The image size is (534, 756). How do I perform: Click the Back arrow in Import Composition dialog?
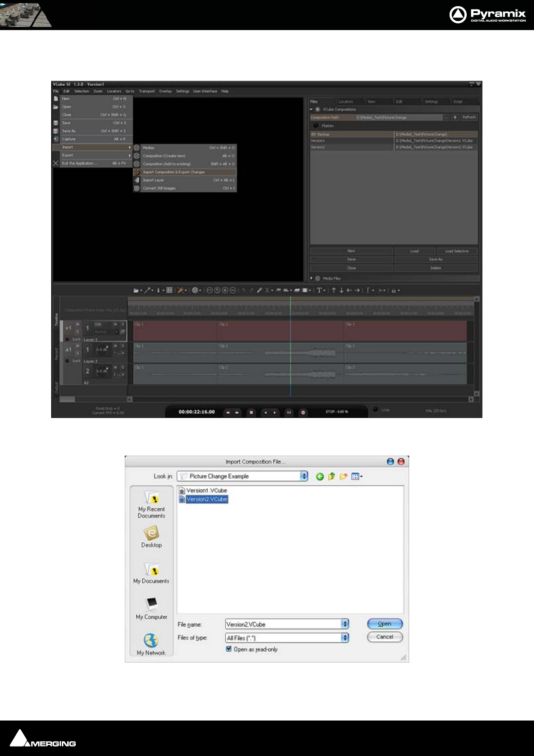[320, 476]
